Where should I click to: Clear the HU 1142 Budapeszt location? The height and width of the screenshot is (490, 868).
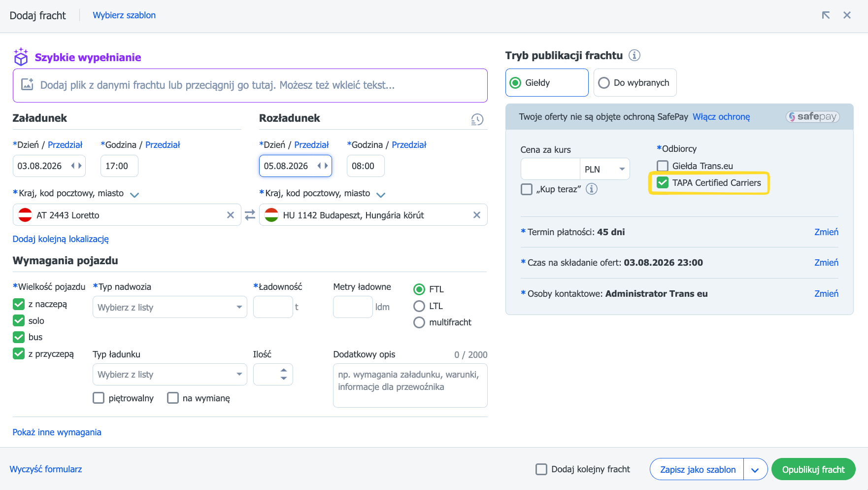pos(476,215)
